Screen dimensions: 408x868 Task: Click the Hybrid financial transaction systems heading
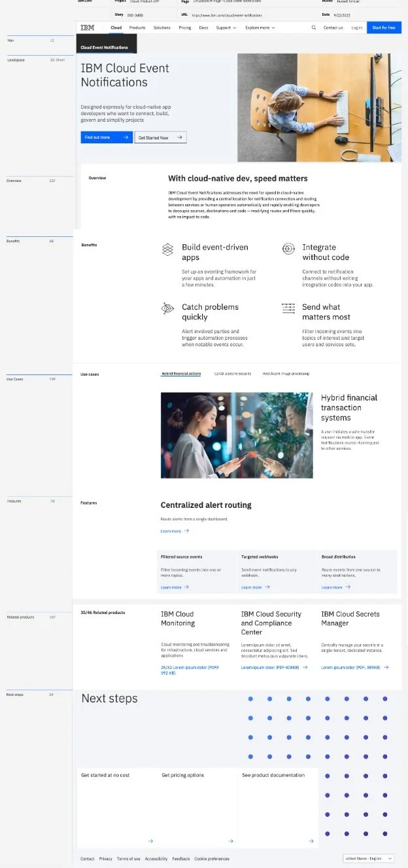349,408
